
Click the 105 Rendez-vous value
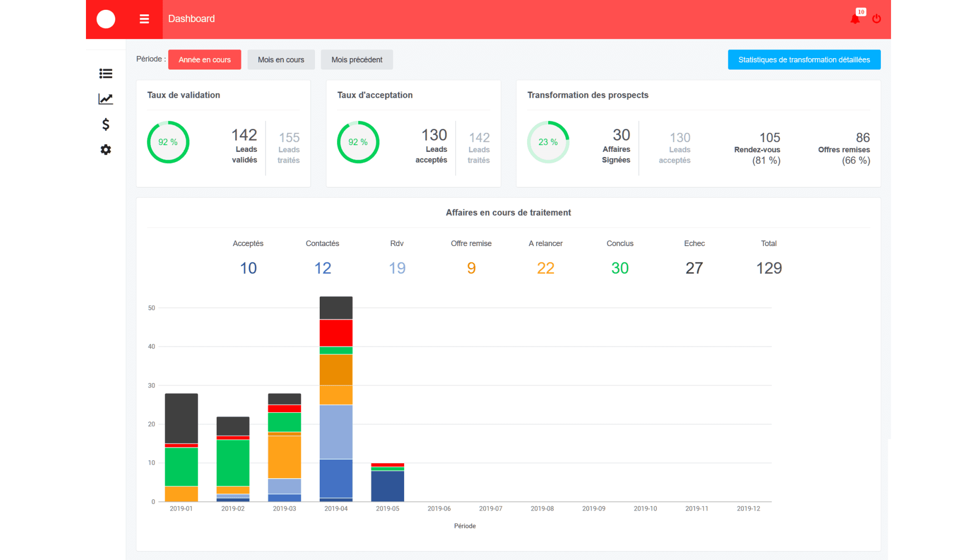770,137
